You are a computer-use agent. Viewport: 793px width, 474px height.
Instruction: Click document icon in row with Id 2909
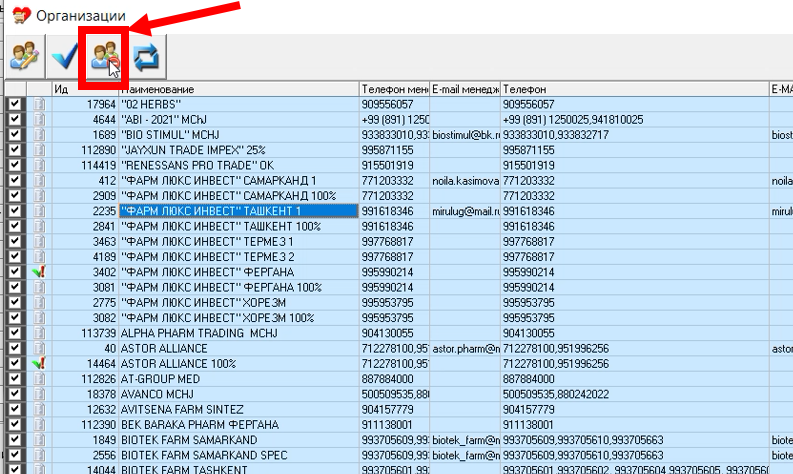(39, 196)
